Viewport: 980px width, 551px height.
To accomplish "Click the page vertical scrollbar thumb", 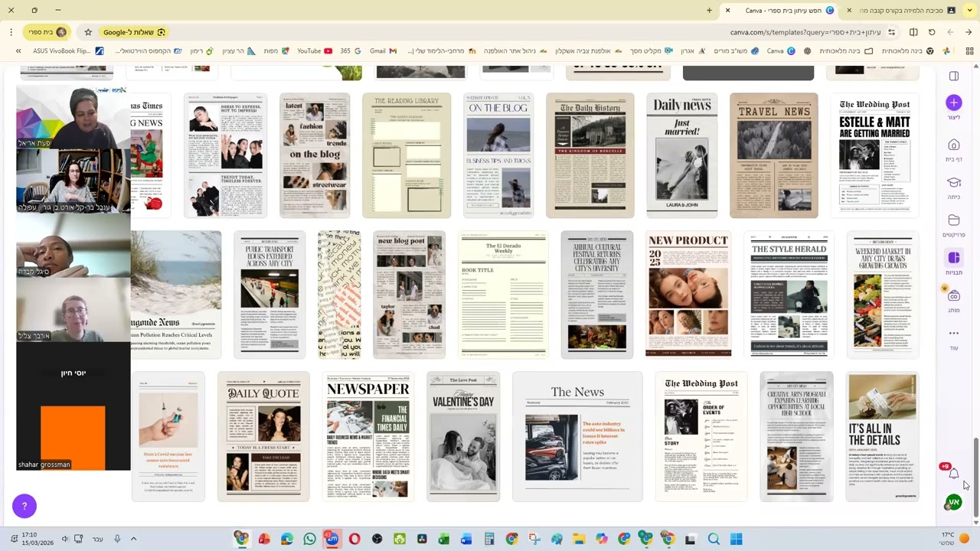I will point(975,478).
